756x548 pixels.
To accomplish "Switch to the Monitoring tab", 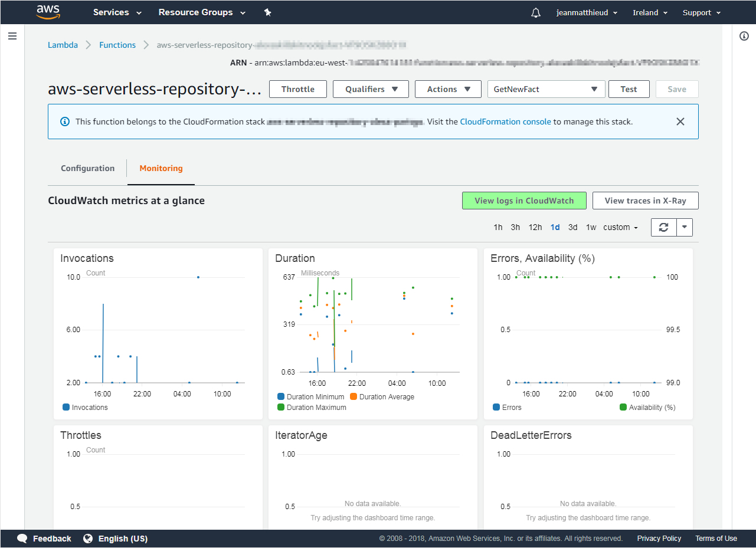I will point(161,168).
